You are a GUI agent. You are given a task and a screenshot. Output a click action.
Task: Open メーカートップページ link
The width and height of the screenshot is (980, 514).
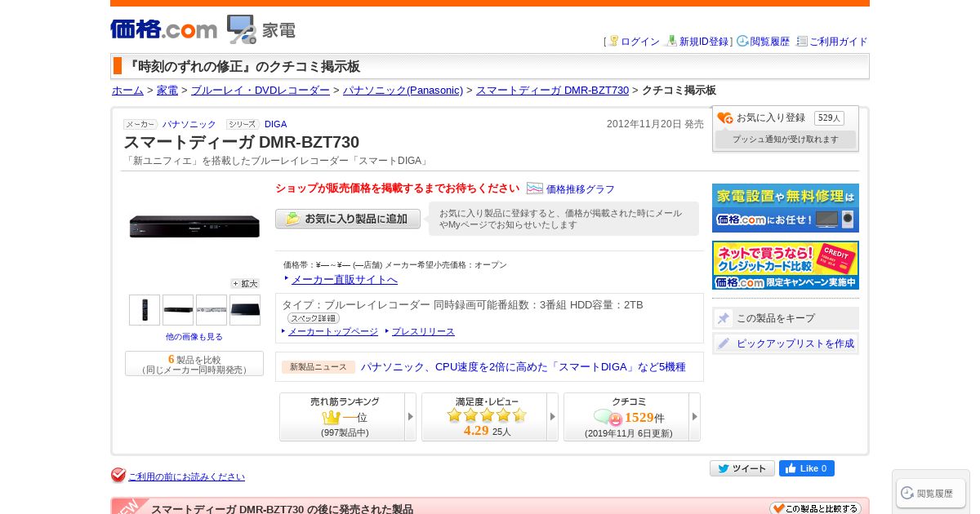(x=333, y=331)
